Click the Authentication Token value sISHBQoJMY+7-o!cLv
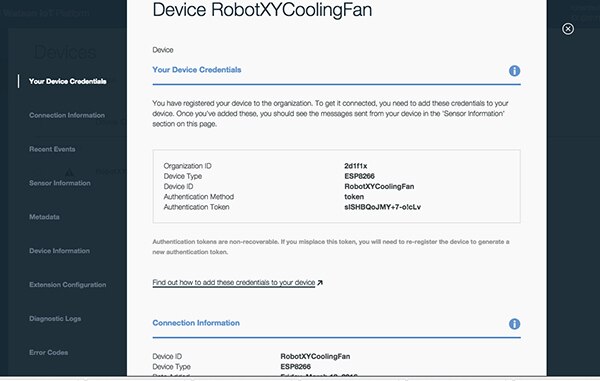 click(383, 207)
